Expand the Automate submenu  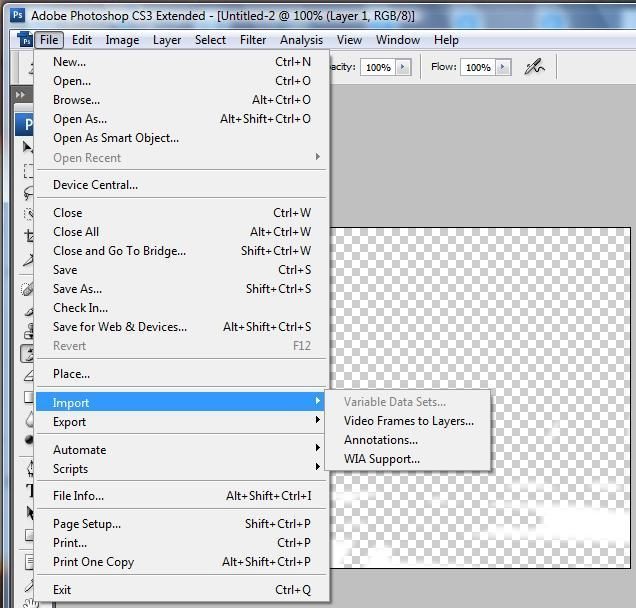(x=182, y=449)
